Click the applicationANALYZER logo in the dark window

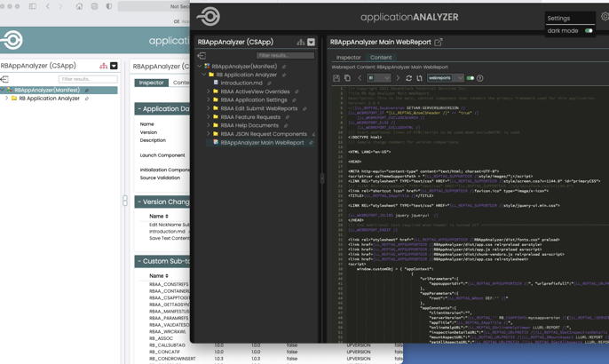[209, 17]
